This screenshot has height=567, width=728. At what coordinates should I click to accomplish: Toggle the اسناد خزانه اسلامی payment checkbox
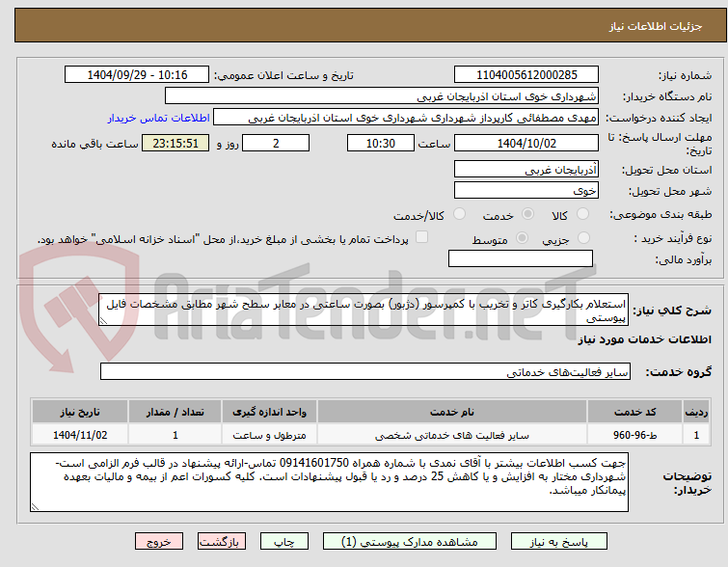421,237
